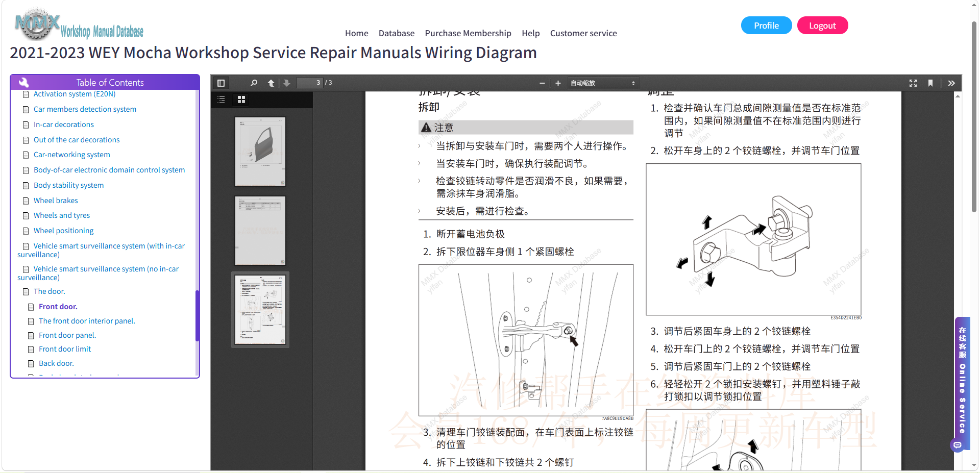Open the Home menu item
The height and width of the screenshot is (473, 980).
356,33
